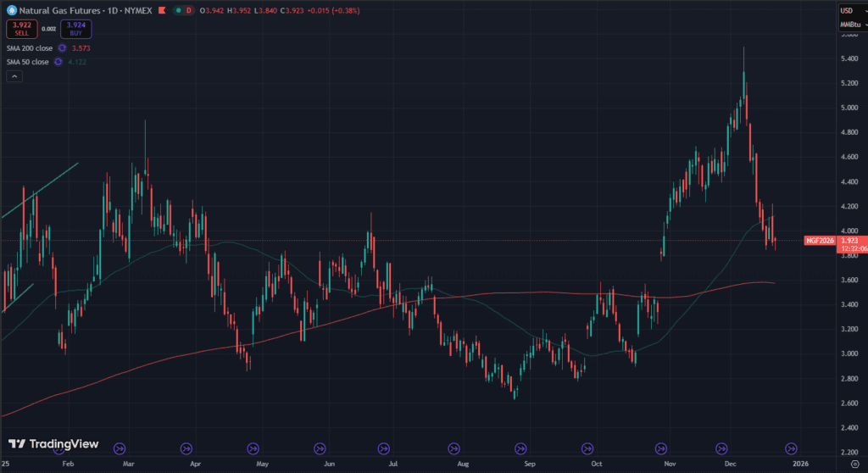868x473 pixels.
Task: Click the contract roll marker near Dec
Action: pos(722,448)
